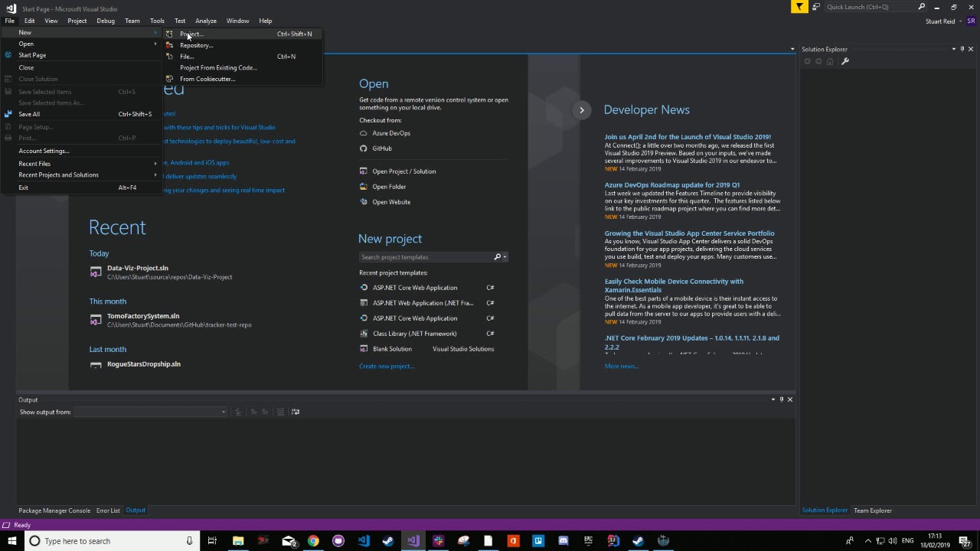This screenshot has width=980, height=551.
Task: Open the notifications flag icon
Action: (799, 7)
